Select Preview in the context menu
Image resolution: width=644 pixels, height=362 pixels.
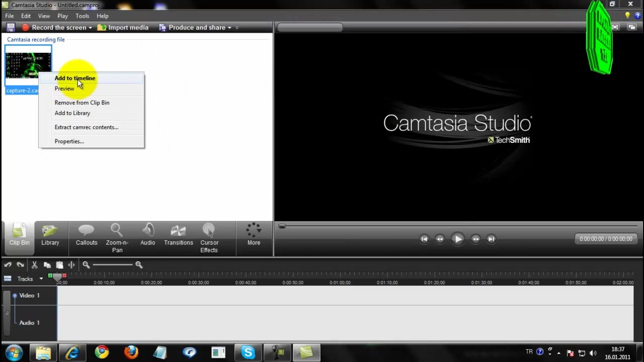tap(92, 88)
